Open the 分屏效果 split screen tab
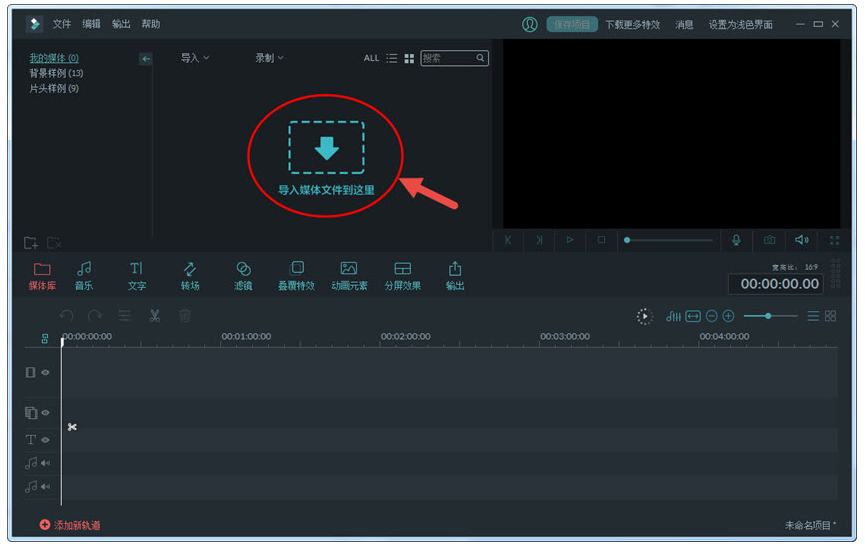 403,276
